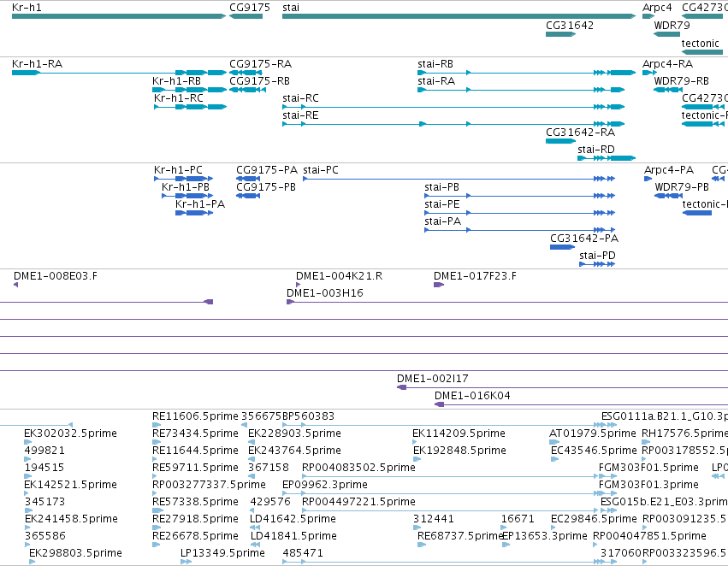728x566 pixels.
Task: Click the WDR79 gene feature
Action: (666, 34)
